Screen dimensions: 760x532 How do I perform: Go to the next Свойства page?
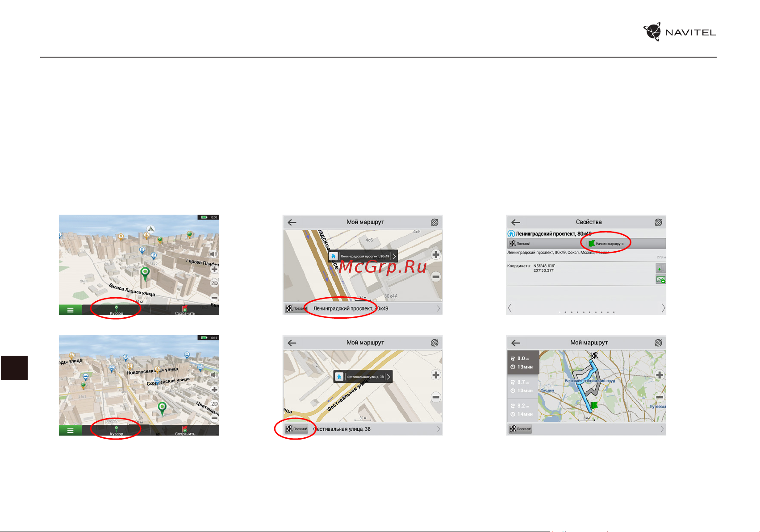point(663,308)
